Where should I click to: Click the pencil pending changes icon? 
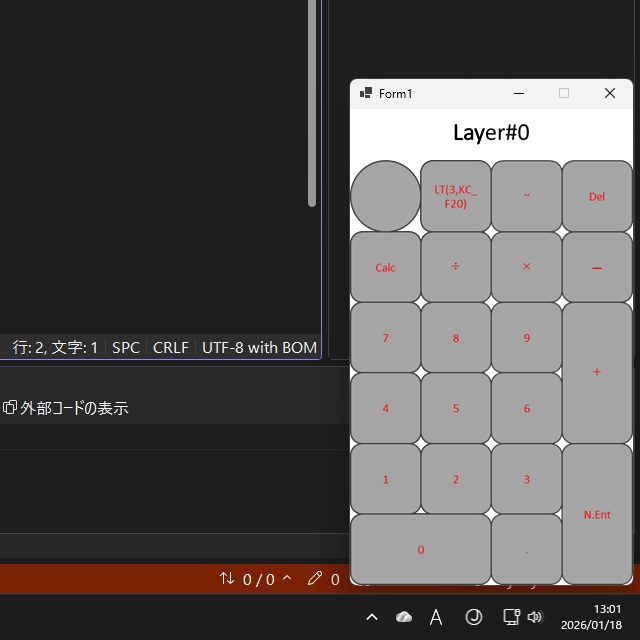pyautogui.click(x=316, y=579)
